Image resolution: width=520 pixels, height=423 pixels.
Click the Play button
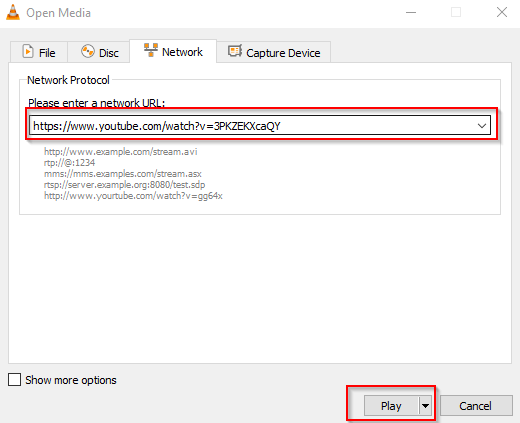point(391,406)
